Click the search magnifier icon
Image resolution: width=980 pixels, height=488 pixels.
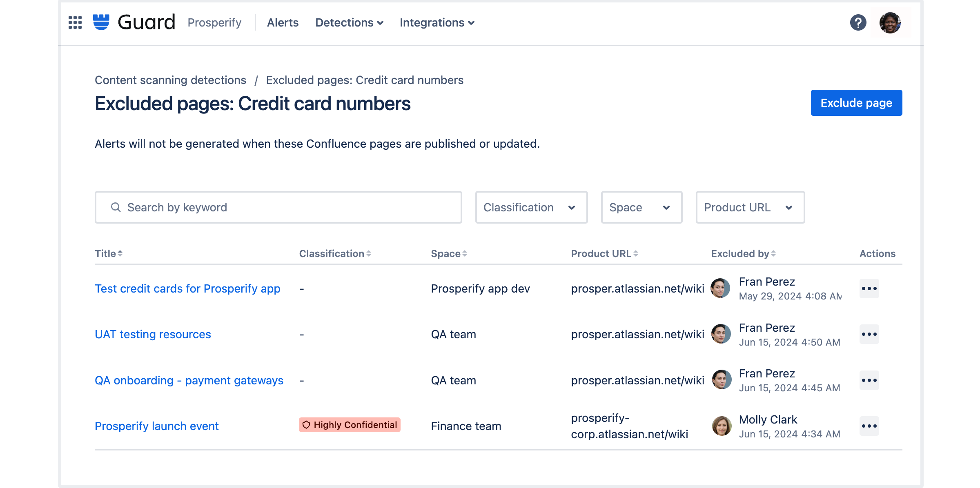pyautogui.click(x=116, y=207)
